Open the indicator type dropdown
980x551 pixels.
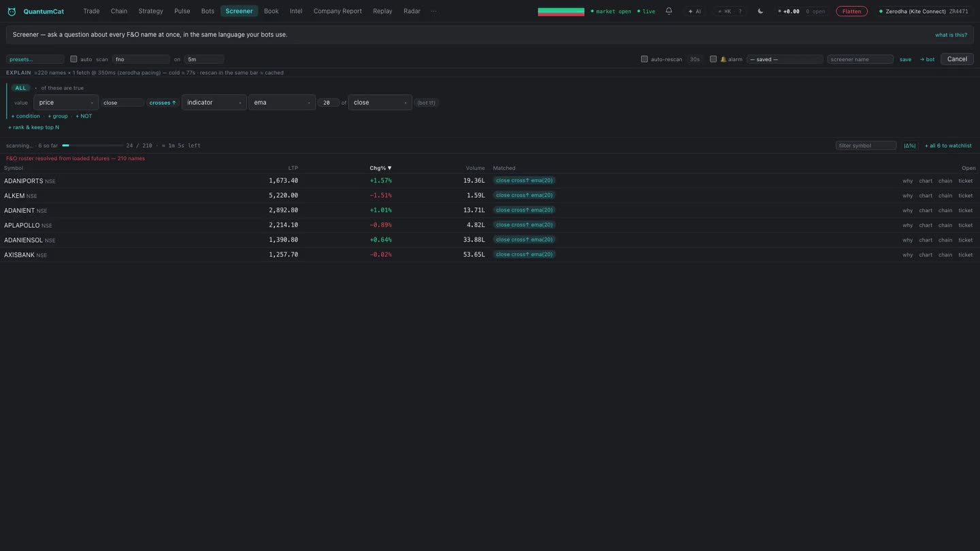pyautogui.click(x=214, y=103)
